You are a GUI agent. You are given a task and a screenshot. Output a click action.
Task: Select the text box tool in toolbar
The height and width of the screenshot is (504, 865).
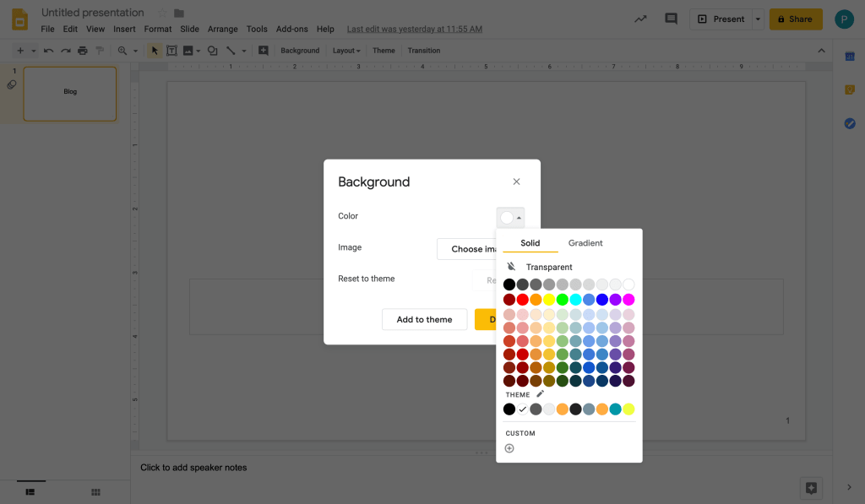click(x=171, y=51)
